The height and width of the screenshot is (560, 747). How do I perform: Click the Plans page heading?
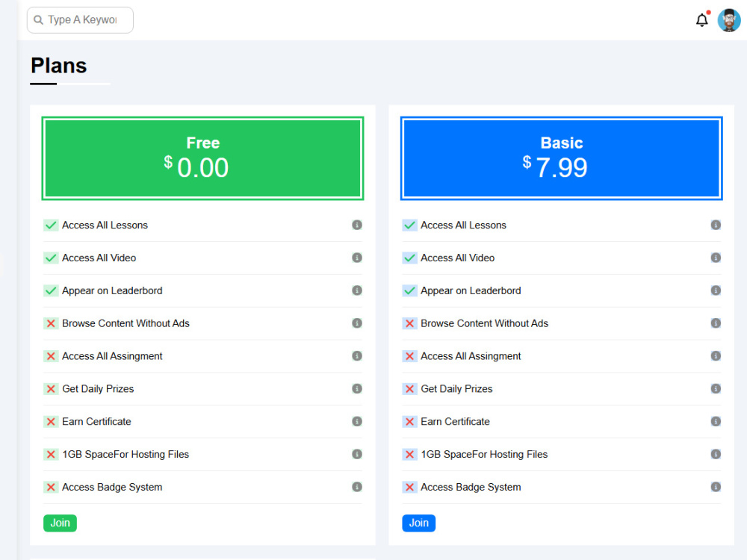coord(58,66)
